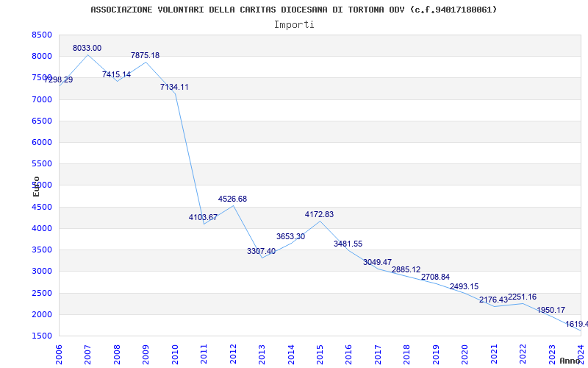Select data label 7875.18
Viewport: 588px width, 368px height.
145,56
